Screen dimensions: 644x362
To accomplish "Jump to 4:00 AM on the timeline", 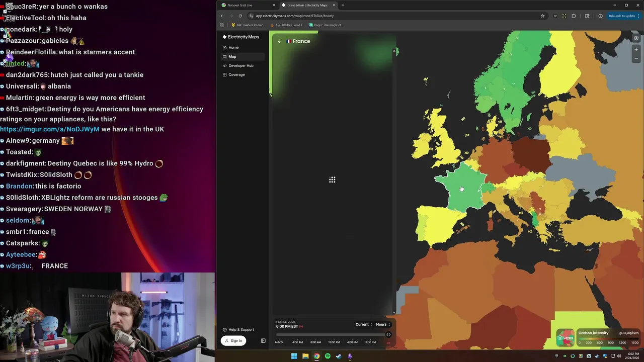I will tap(297, 342).
